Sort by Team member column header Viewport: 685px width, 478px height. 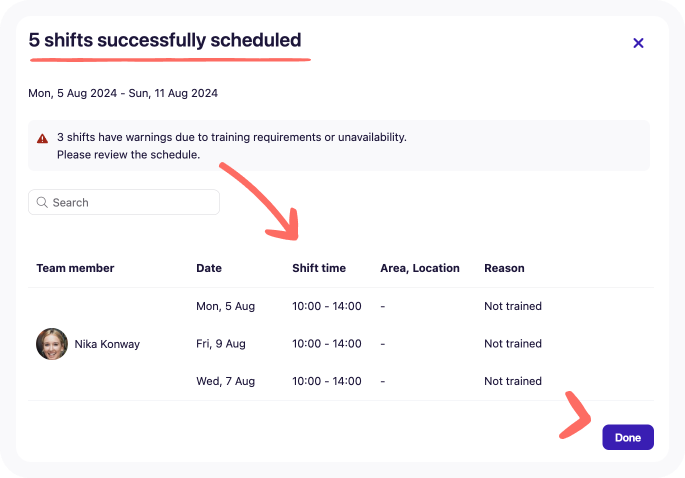click(x=75, y=268)
